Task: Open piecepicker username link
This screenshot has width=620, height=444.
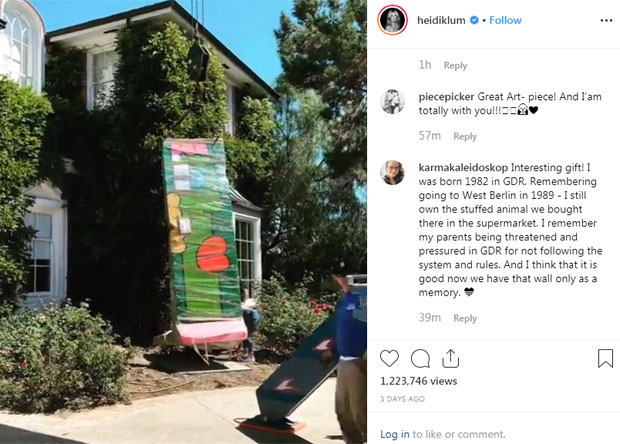Action: pyautogui.click(x=446, y=97)
